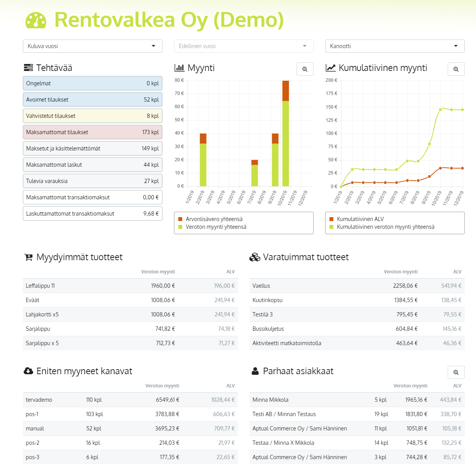
Task: Toggle Arvonlisävero yhteensä legend swatch
Action: click(x=180, y=219)
